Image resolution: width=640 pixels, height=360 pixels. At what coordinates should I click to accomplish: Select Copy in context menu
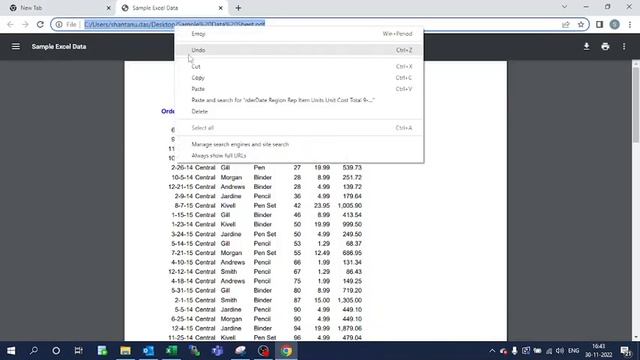(x=299, y=78)
